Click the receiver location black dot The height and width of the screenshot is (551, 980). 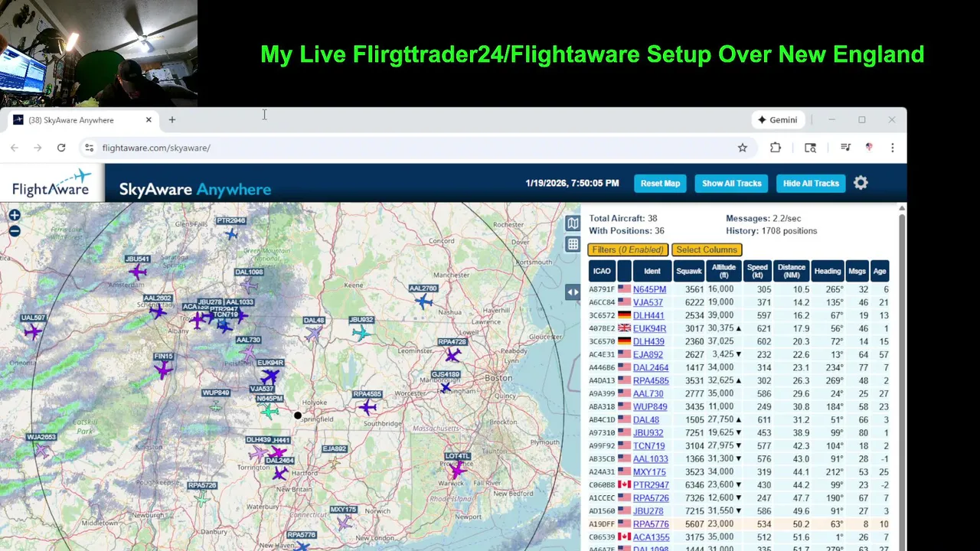(x=298, y=416)
